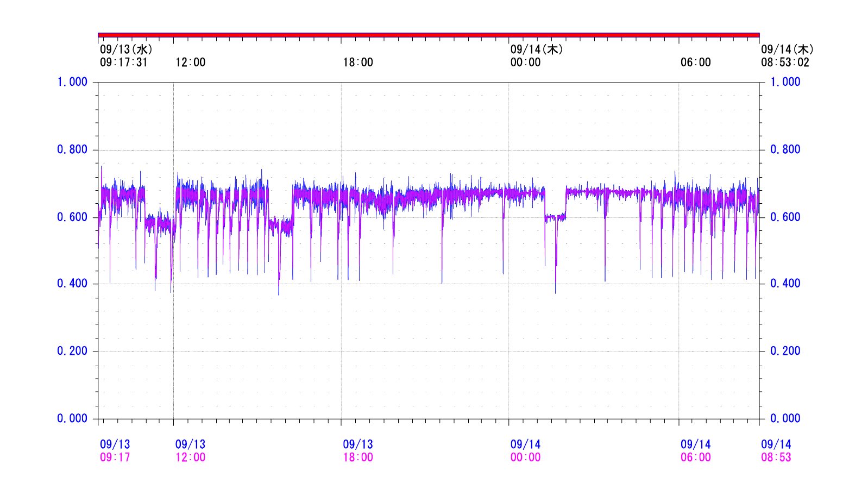This screenshot has width=868, height=489.
Task: Click the magenta 18:00 label below the chart
Action: click(358, 457)
